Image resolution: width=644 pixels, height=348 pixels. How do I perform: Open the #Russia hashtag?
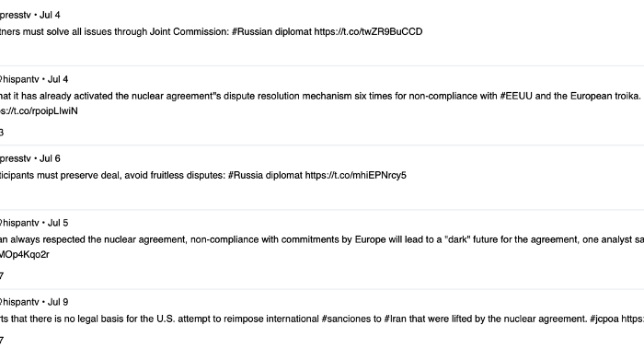(246, 176)
